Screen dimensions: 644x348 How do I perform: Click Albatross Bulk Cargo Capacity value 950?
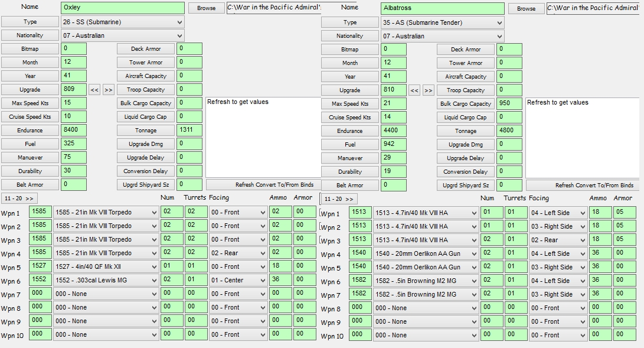click(509, 103)
